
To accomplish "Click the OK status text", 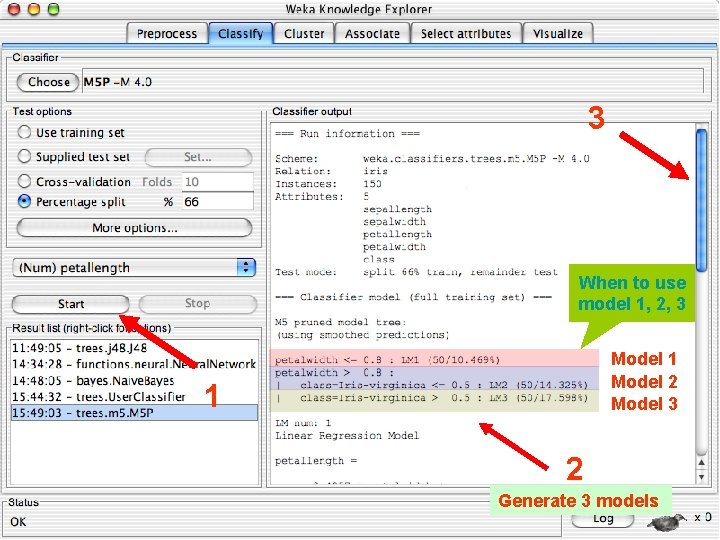I will coord(18,522).
